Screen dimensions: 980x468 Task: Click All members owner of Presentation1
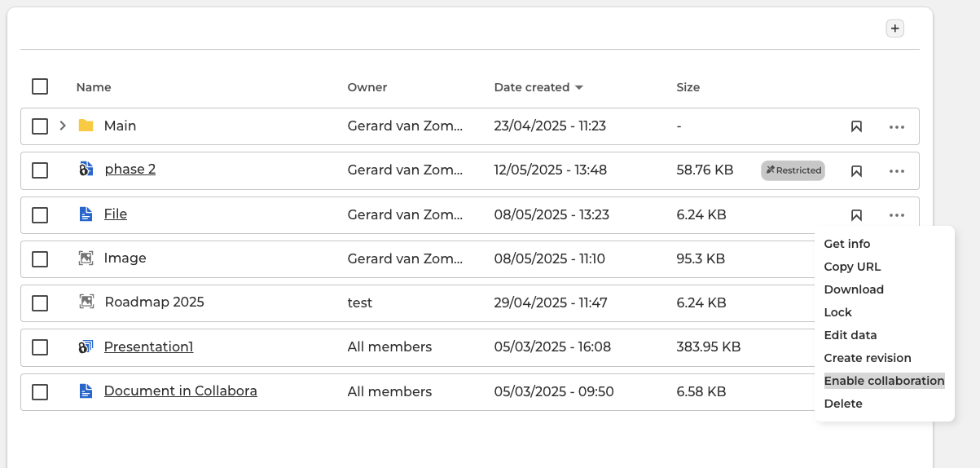(390, 347)
